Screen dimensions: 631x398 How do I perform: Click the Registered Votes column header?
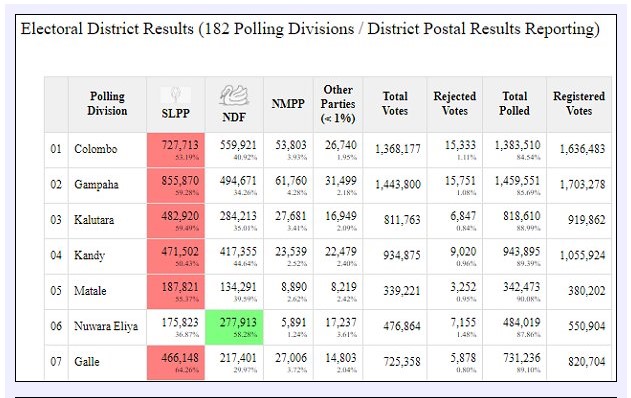click(579, 104)
